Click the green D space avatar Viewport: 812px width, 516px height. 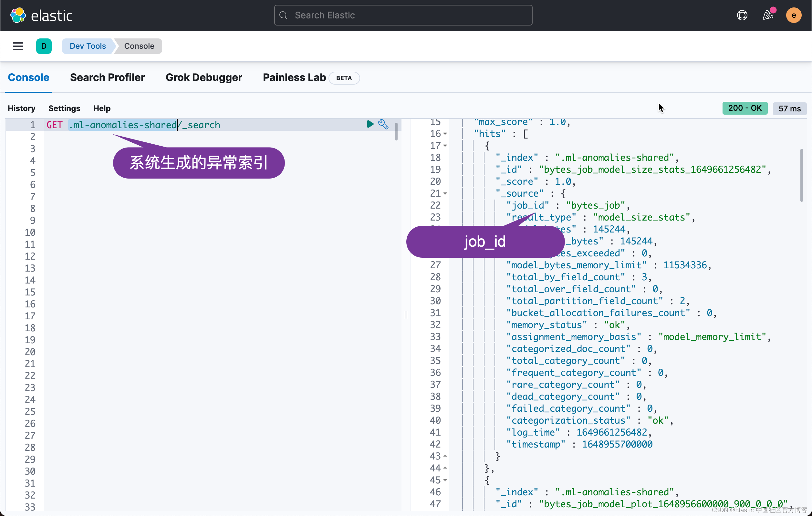click(44, 46)
